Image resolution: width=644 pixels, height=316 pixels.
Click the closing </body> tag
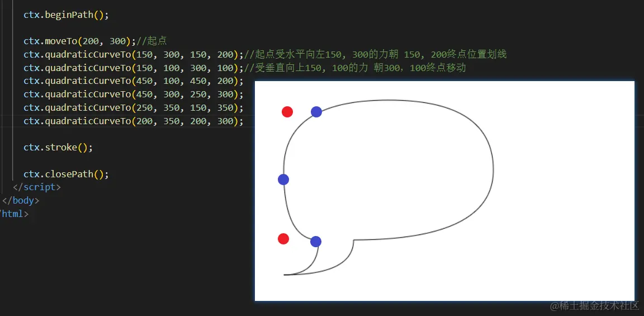point(21,201)
